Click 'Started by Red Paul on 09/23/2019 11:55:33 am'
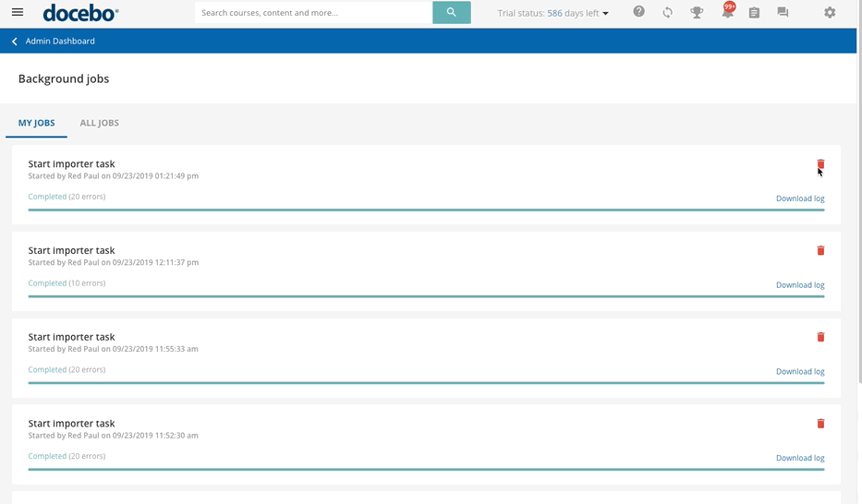Image resolution: width=862 pixels, height=504 pixels. [114, 349]
